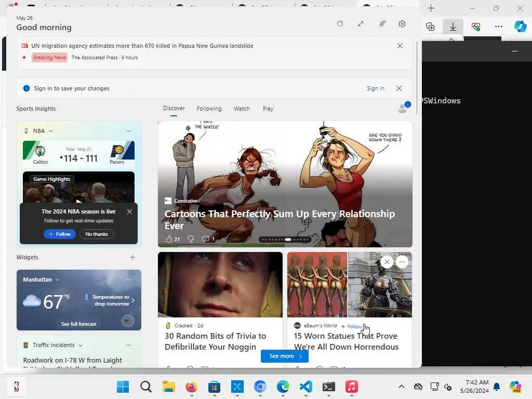Open NBA widget more options

tap(129, 131)
